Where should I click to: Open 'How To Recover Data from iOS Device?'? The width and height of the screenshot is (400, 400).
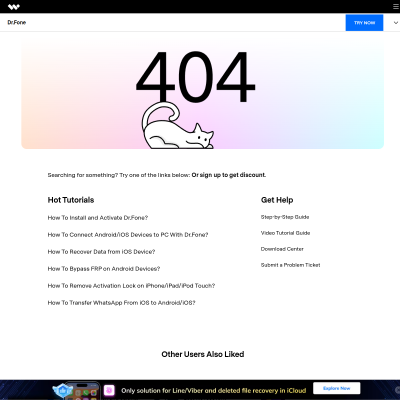[101, 252]
